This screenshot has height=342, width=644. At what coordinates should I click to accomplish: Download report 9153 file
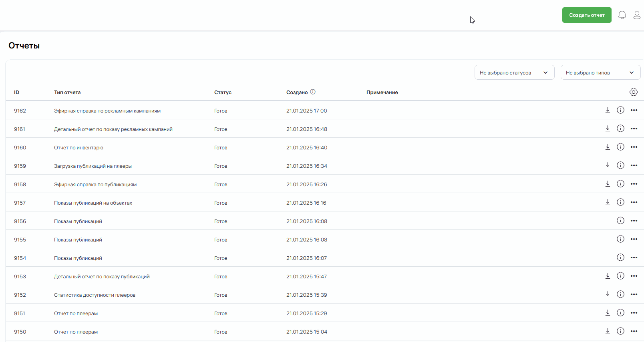click(608, 276)
